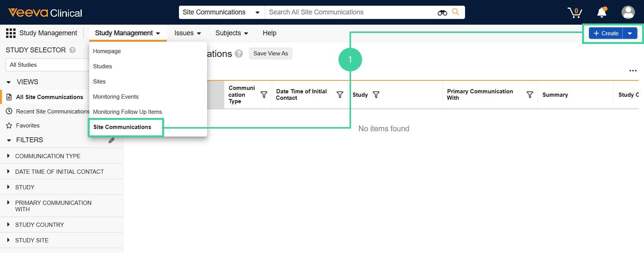
Task: Expand the STUDY filter
Action: (8, 187)
